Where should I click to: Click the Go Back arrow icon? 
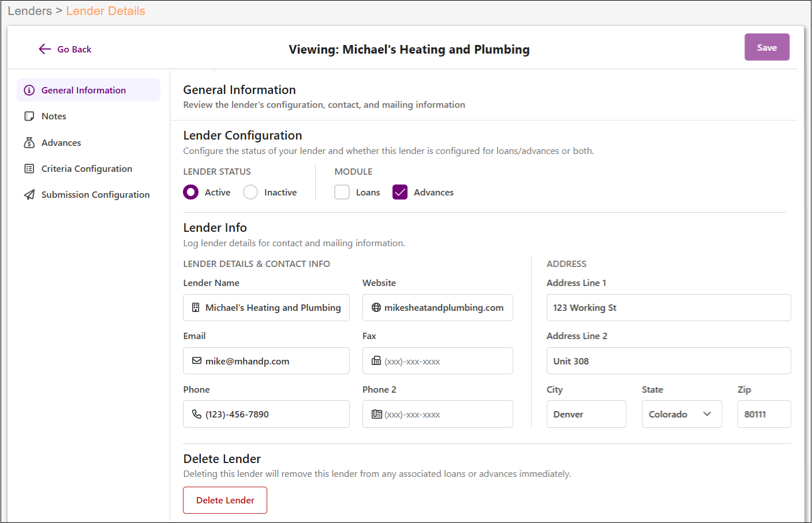[x=45, y=49]
